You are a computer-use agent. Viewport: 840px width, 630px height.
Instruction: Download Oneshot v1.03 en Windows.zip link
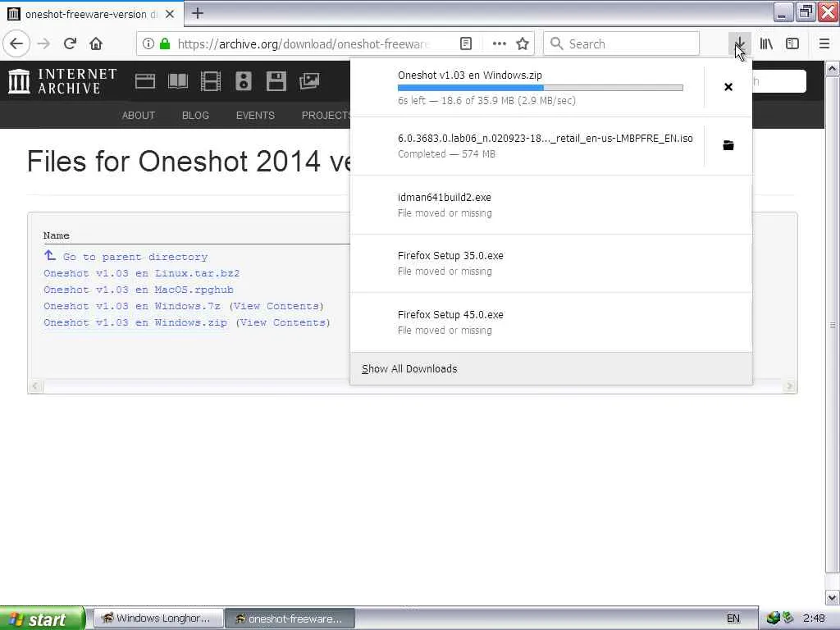tap(135, 323)
